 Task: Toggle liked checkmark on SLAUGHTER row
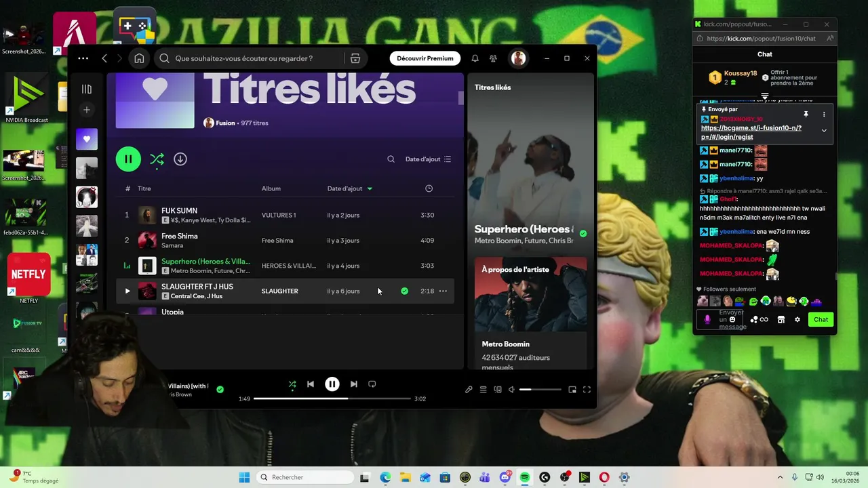tap(404, 291)
